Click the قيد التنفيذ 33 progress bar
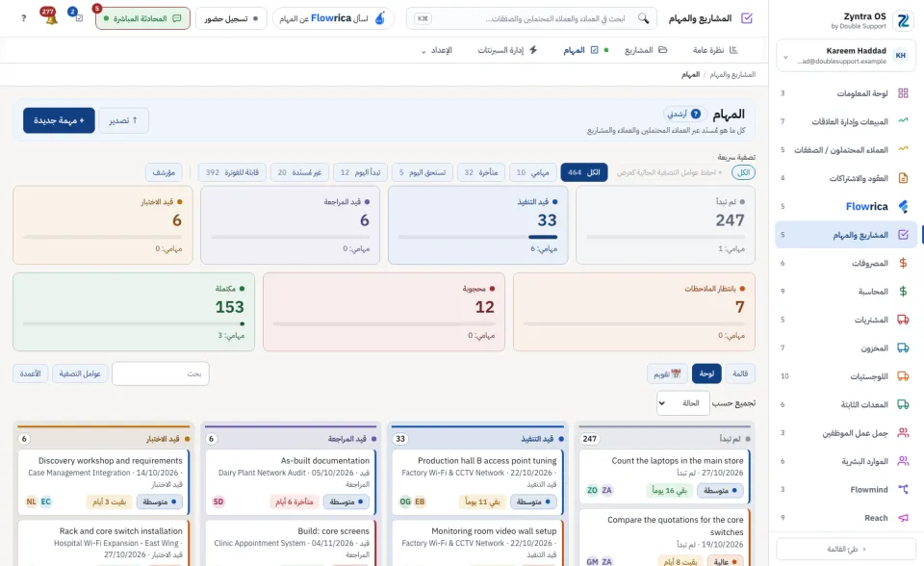This screenshot has width=924, height=566. point(478,237)
